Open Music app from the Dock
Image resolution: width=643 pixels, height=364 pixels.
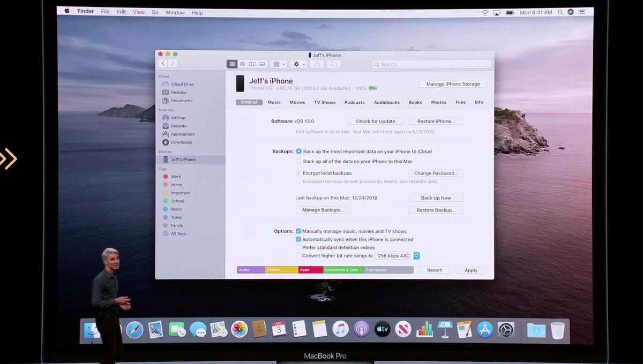coord(340,329)
